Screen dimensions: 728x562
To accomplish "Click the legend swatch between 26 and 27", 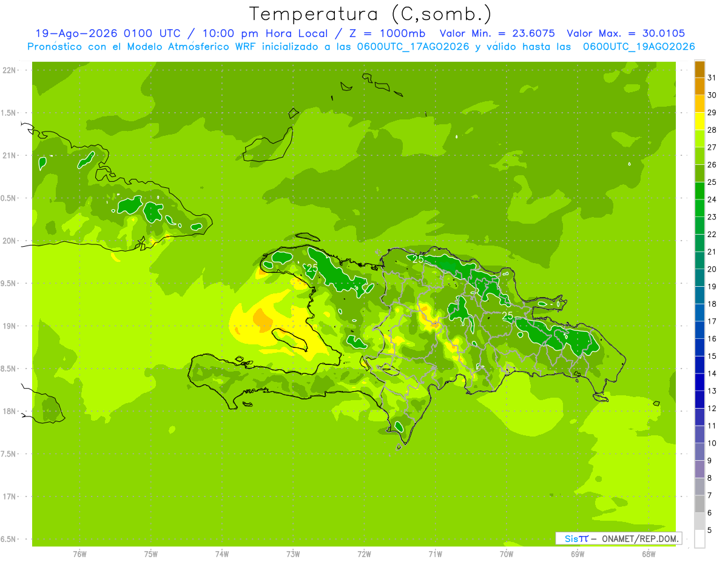I will pyautogui.click(x=699, y=156).
